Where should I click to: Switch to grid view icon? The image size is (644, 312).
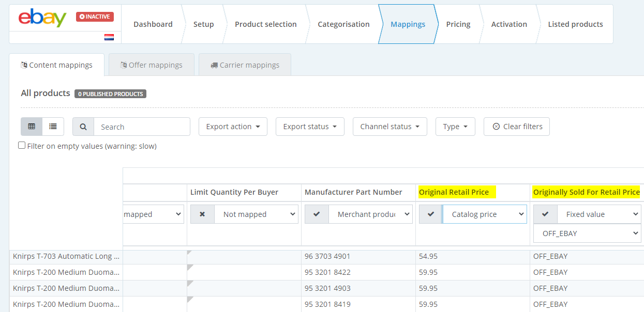click(x=32, y=127)
